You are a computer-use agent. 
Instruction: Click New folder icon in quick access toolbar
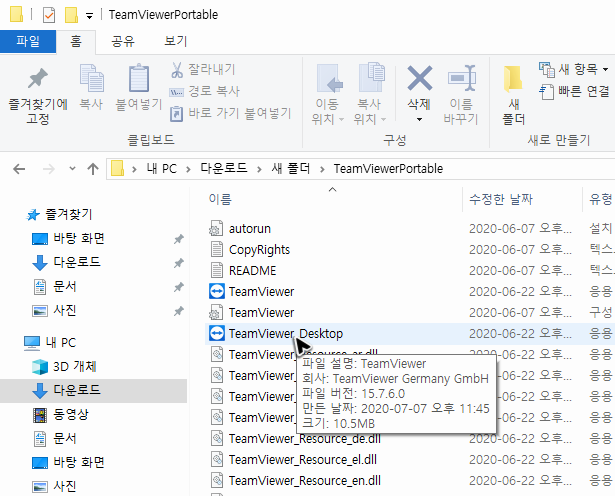pyautogui.click(x=71, y=15)
